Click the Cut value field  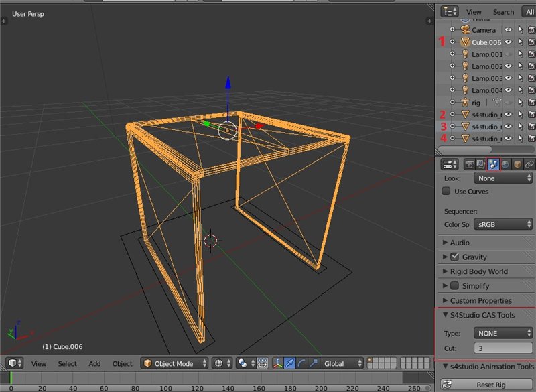point(503,348)
